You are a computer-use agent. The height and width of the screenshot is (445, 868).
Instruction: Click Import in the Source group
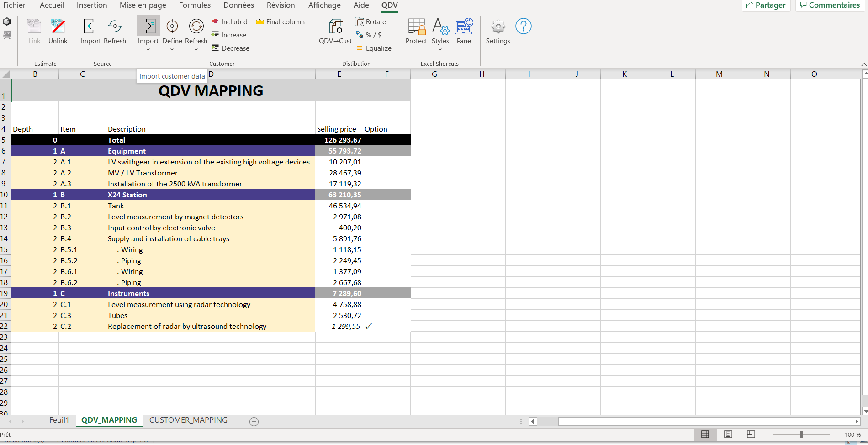pyautogui.click(x=90, y=32)
